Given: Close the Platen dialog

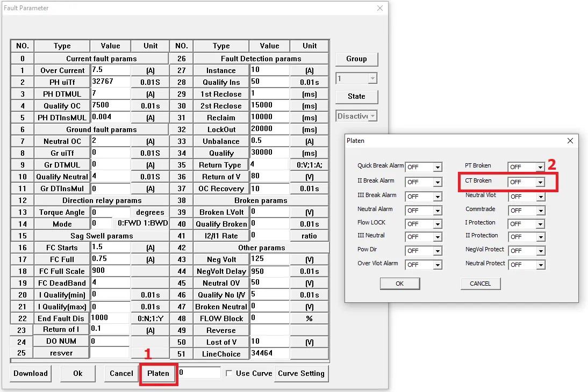Looking at the screenshot, I should click(570, 141).
